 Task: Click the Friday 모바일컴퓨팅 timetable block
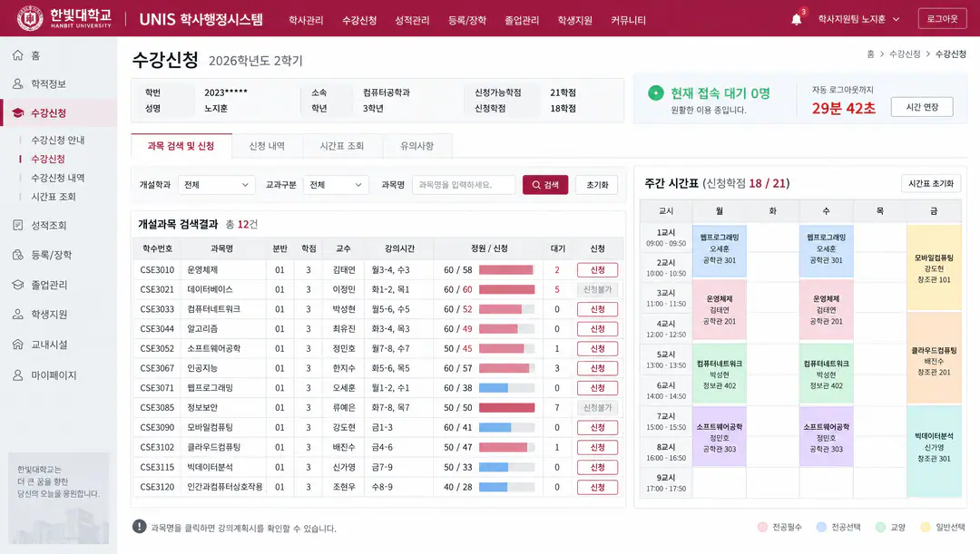[x=934, y=268]
